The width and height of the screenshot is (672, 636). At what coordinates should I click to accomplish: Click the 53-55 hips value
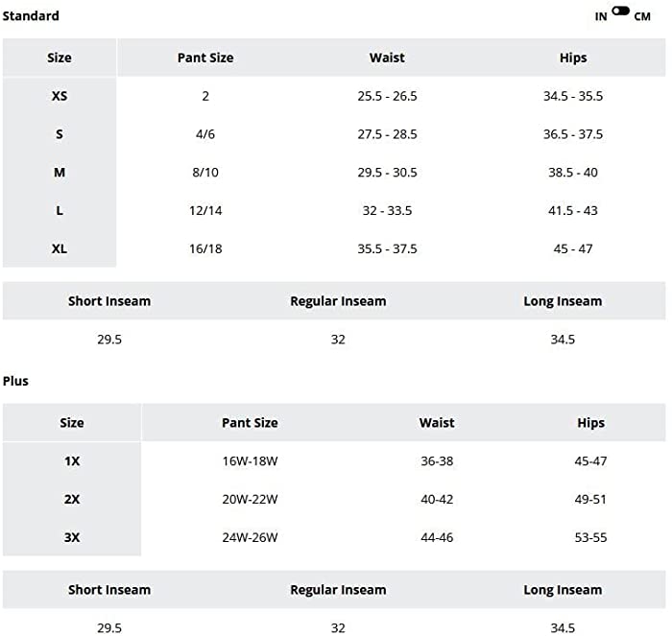click(x=590, y=537)
